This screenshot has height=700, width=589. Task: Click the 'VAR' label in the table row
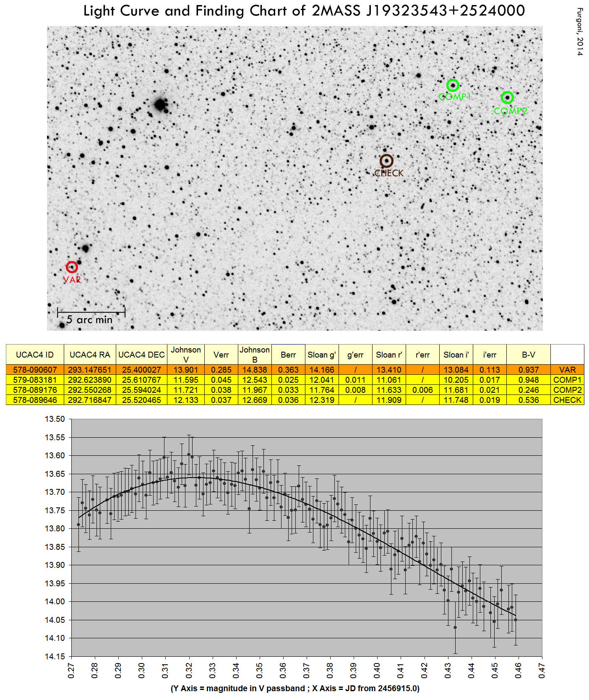[x=567, y=370]
